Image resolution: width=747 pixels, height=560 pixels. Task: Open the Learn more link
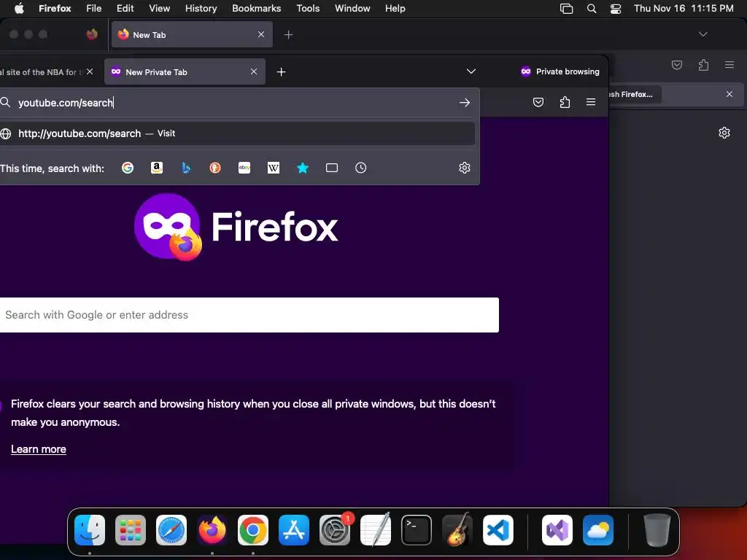point(39,449)
